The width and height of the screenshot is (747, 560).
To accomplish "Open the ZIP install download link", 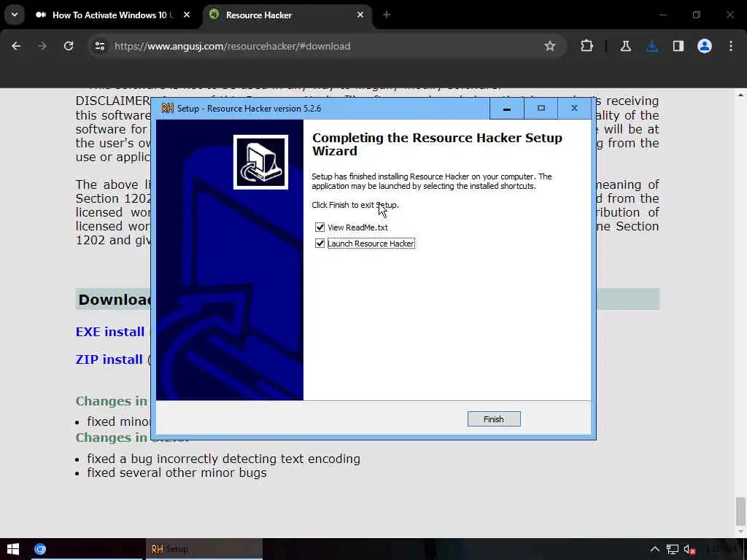I will [x=109, y=359].
